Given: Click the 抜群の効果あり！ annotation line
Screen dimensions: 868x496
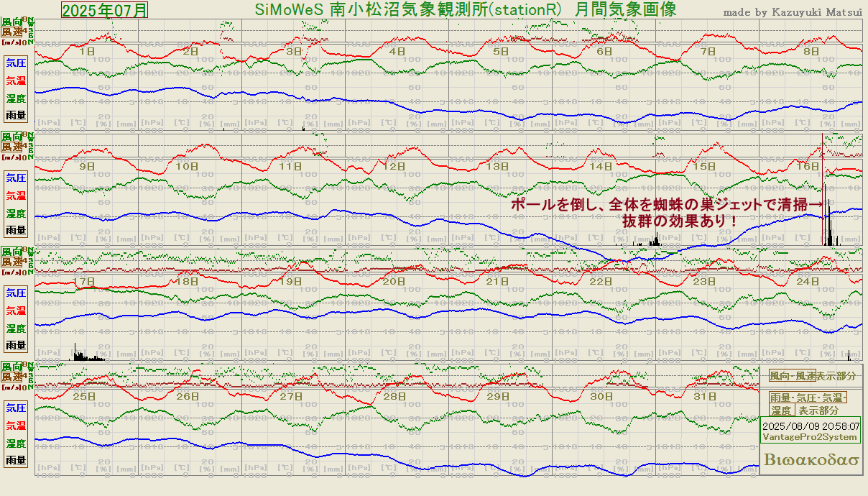Looking at the screenshot, I should point(679,221).
